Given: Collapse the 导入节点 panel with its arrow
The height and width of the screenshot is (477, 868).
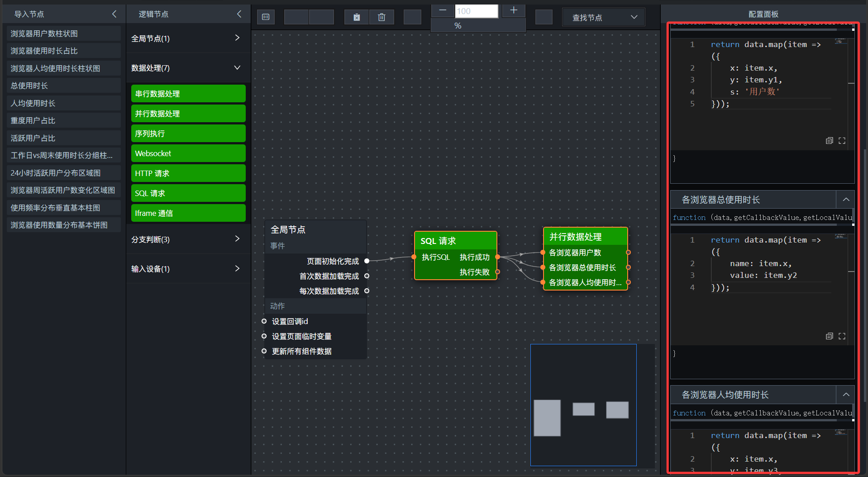Looking at the screenshot, I should 114,14.
